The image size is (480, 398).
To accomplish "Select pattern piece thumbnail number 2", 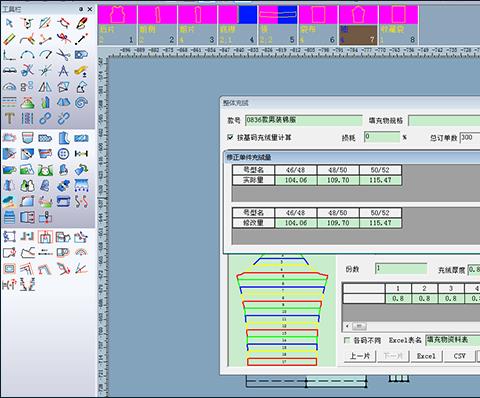I will 157,25.
